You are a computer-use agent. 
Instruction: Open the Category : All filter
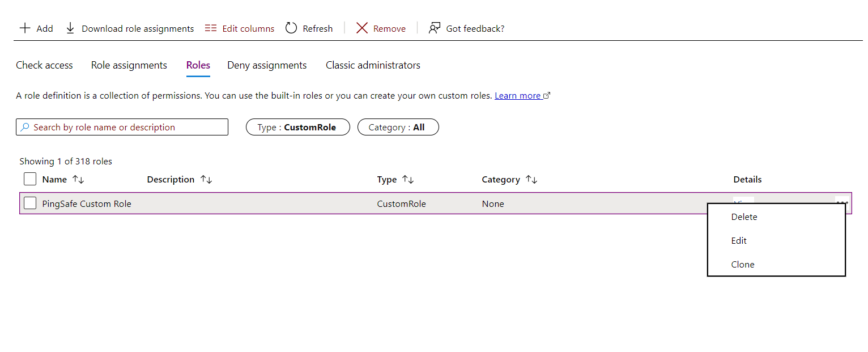tap(398, 128)
